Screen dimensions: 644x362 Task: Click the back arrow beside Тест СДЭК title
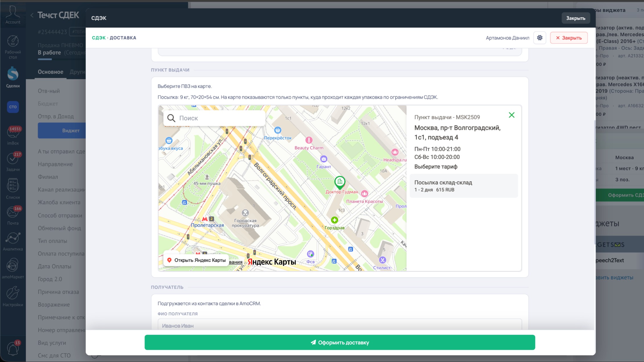click(x=32, y=15)
